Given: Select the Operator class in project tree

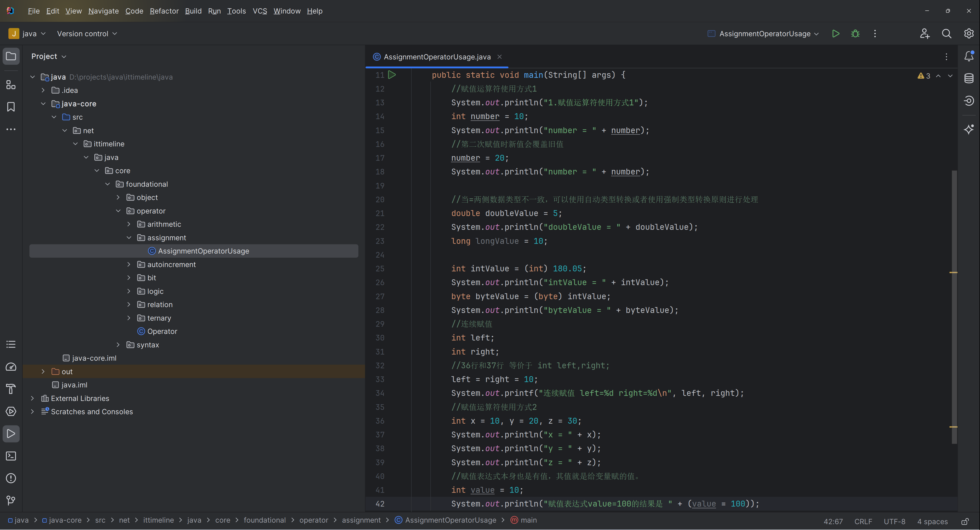Looking at the screenshot, I should click(162, 331).
